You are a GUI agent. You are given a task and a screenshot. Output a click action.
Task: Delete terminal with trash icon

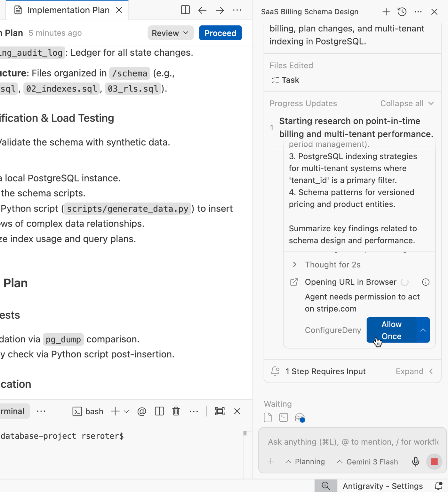pos(176,411)
